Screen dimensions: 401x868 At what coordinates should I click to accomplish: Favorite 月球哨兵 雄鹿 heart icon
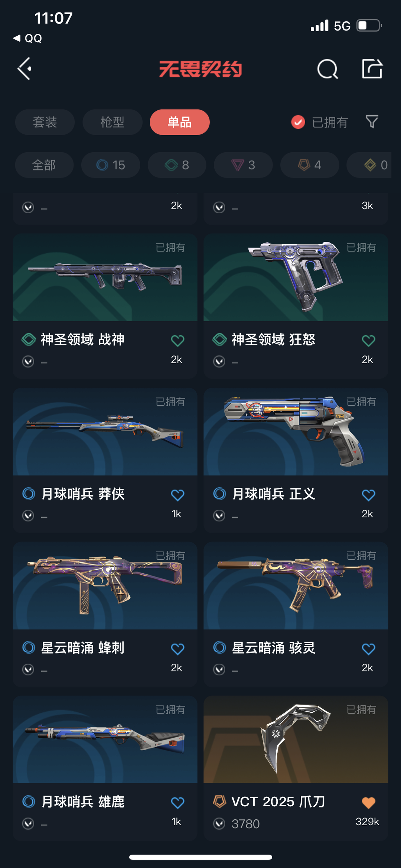(x=177, y=803)
